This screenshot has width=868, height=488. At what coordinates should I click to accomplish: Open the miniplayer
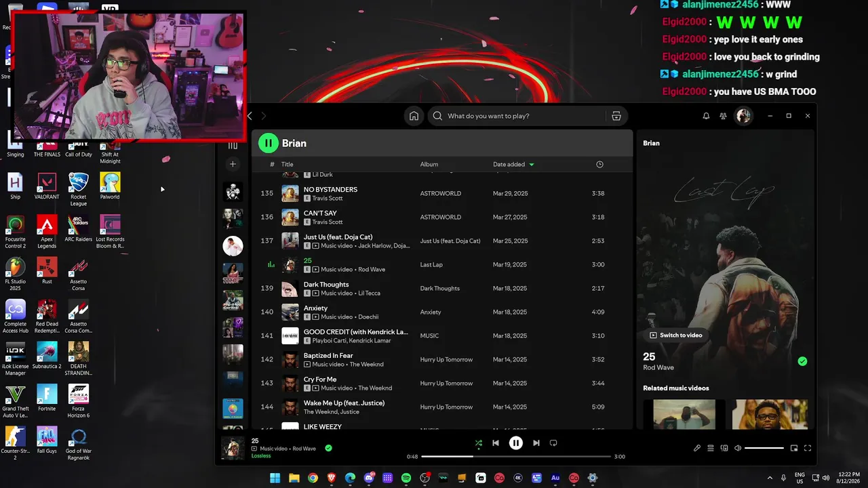pos(794,448)
